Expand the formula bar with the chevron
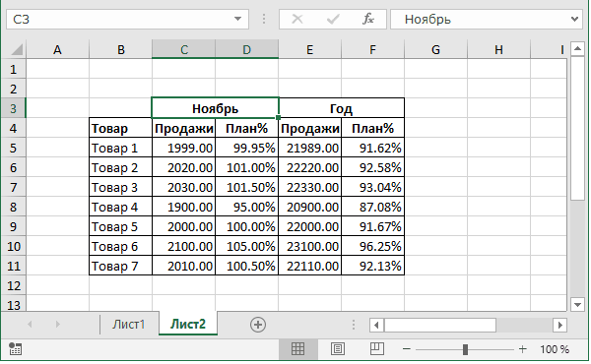 click(574, 19)
